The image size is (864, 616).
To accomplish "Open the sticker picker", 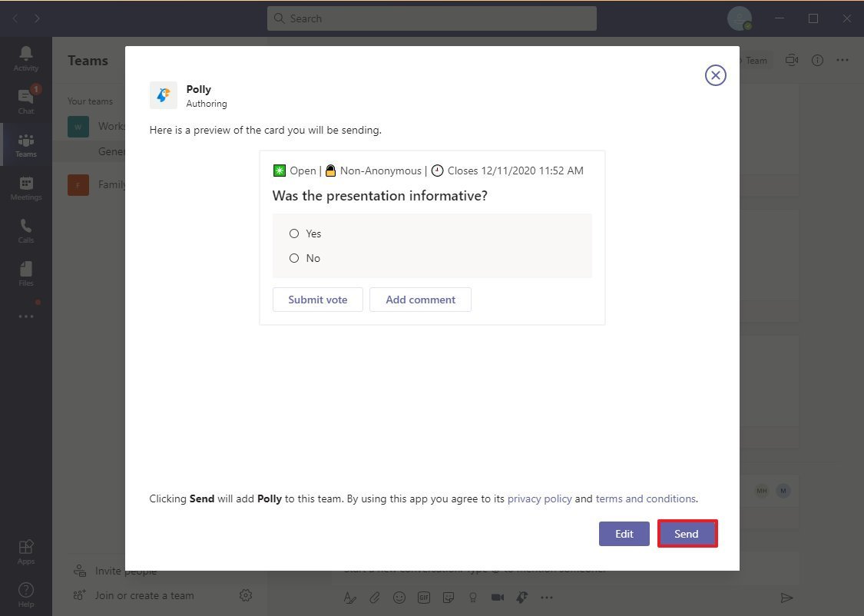I will 449,598.
